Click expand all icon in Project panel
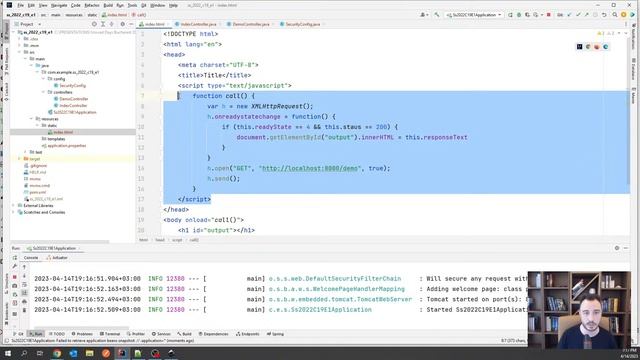This screenshot has width=640, height=360. tap(103, 24)
